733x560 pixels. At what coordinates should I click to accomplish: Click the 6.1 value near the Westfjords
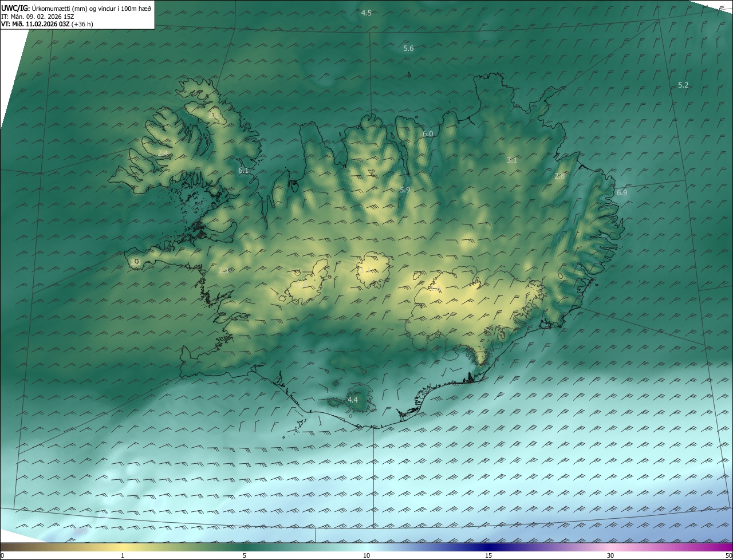(243, 171)
